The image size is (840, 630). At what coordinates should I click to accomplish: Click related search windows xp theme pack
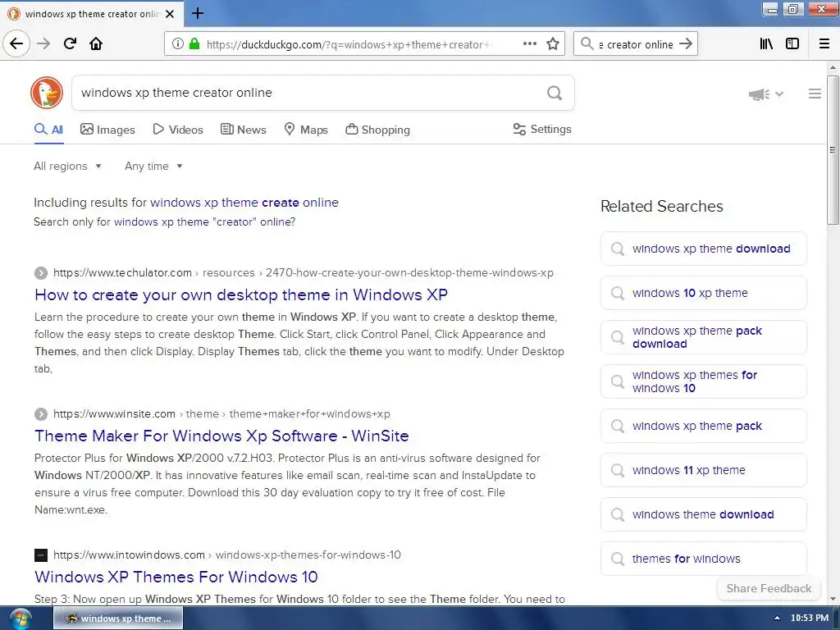click(x=704, y=426)
